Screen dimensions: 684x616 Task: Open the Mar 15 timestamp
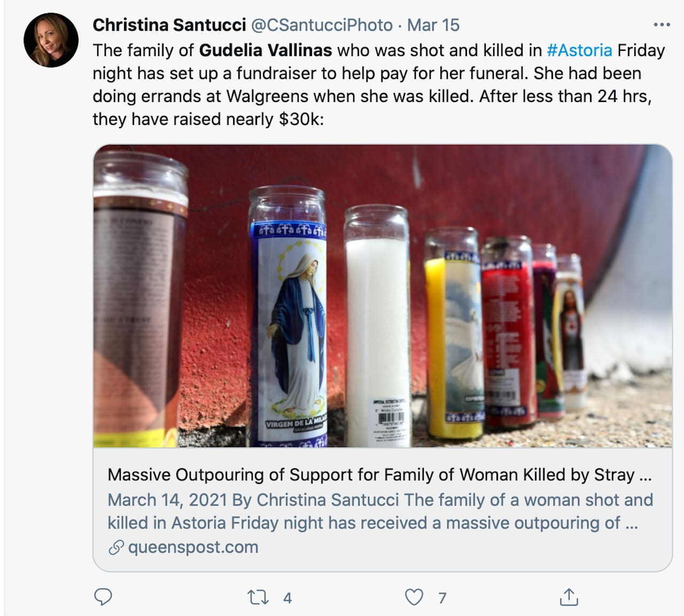(433, 25)
